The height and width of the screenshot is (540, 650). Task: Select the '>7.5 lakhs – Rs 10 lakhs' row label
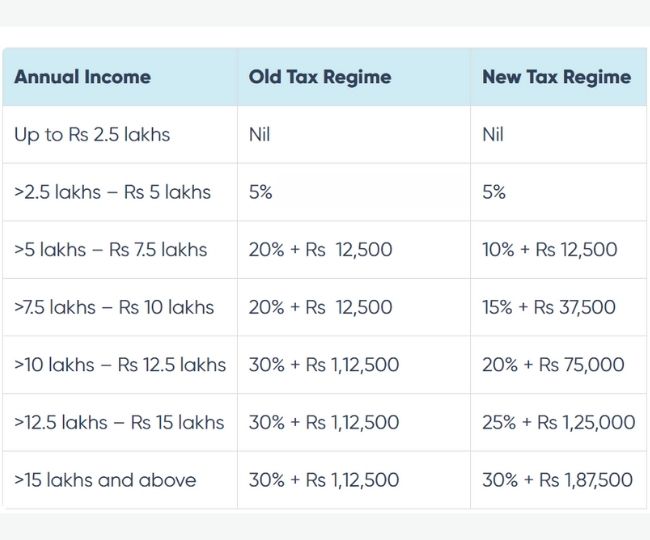point(114,307)
